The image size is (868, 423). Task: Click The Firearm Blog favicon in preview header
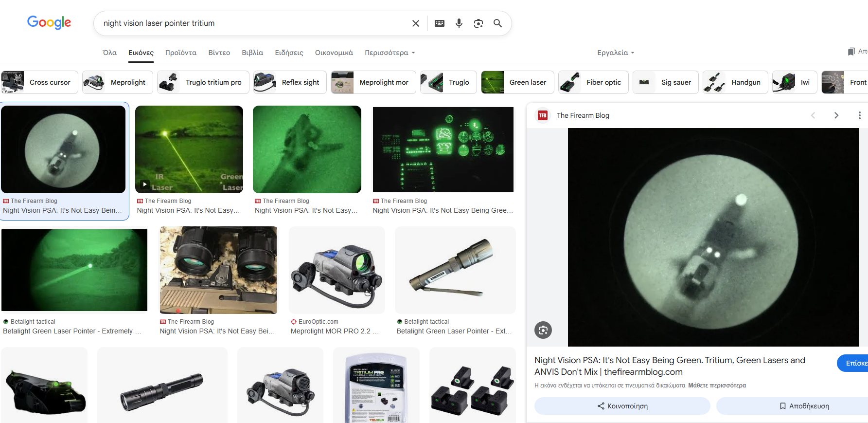pos(543,115)
